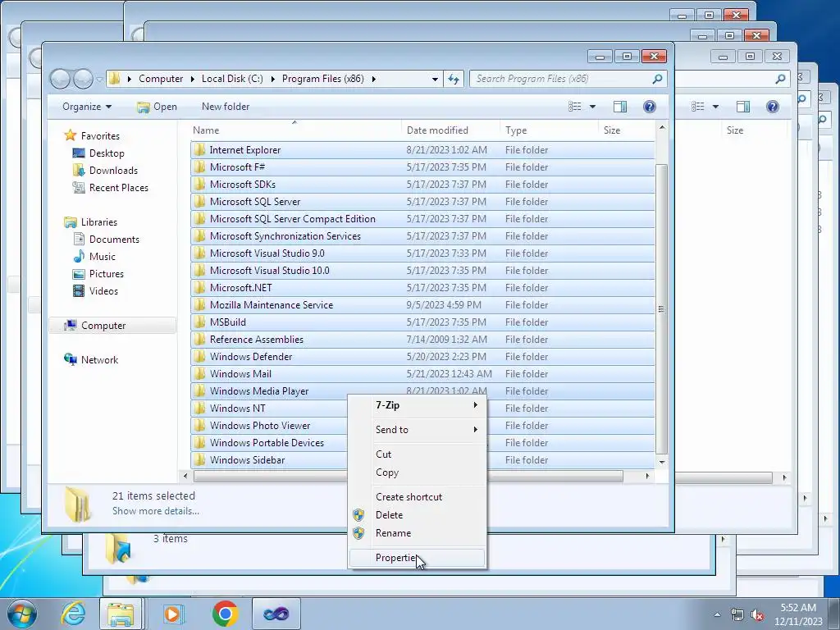Choose Delete in the context menu

(417, 515)
